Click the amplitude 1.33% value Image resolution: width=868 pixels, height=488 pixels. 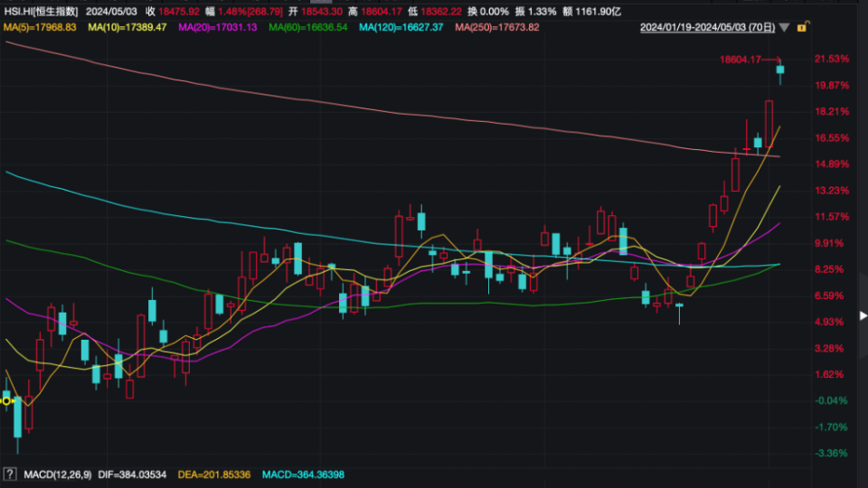[542, 12]
